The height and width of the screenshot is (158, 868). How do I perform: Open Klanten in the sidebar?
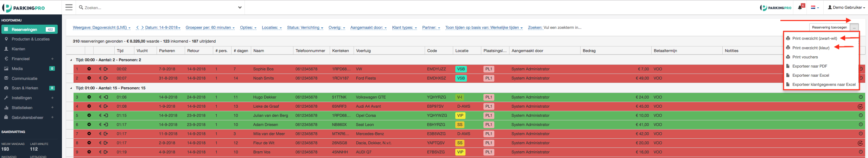tap(18, 49)
